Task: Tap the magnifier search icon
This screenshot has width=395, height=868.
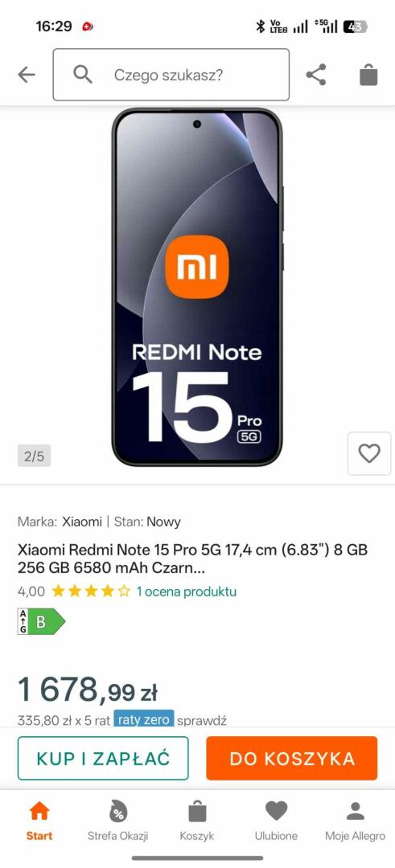Action: point(83,74)
